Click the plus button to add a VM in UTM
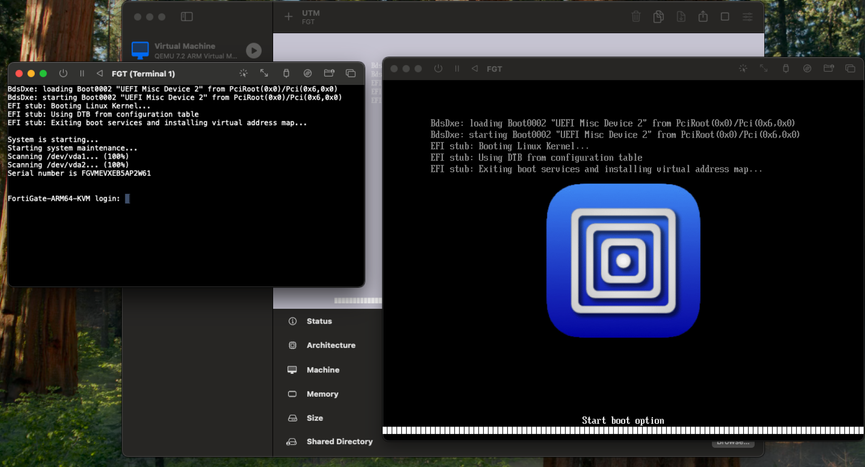This screenshot has width=865, height=467. pyautogui.click(x=288, y=17)
